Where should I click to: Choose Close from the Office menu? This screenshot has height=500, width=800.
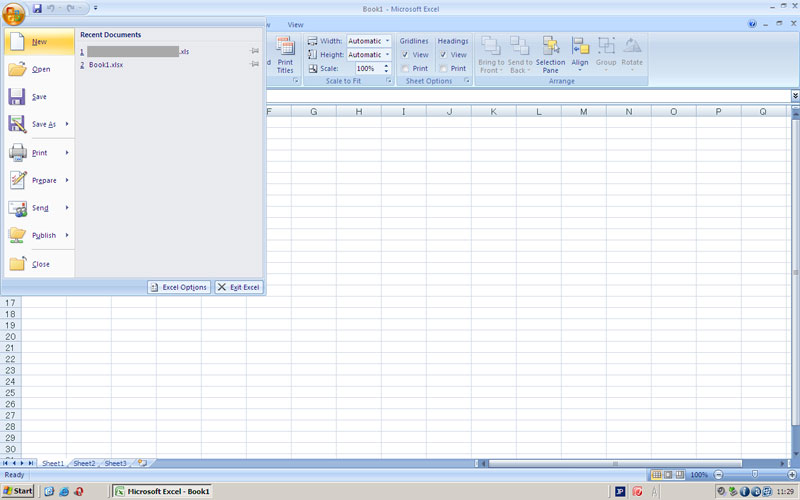click(x=39, y=264)
